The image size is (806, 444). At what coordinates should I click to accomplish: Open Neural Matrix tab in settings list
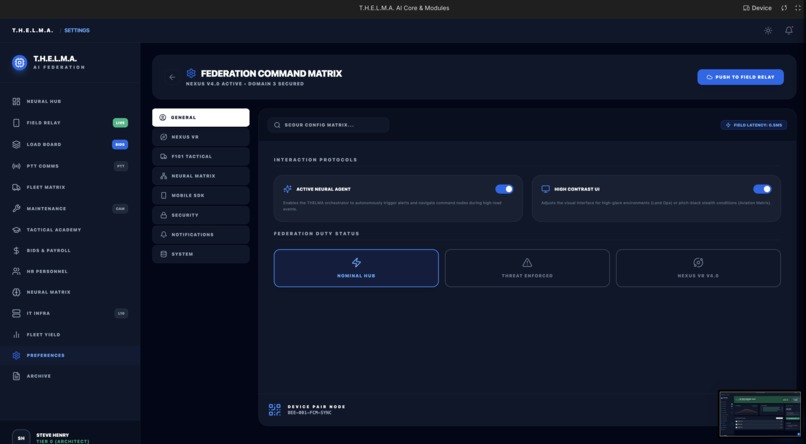click(x=201, y=176)
